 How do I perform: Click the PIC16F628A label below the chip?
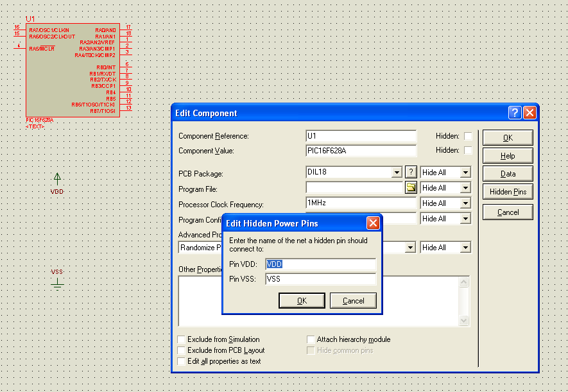(40, 120)
